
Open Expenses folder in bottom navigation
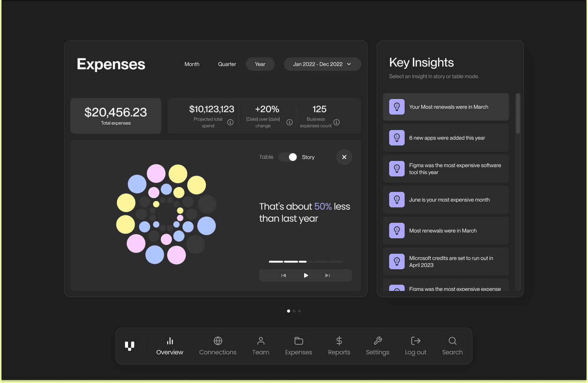point(299,346)
